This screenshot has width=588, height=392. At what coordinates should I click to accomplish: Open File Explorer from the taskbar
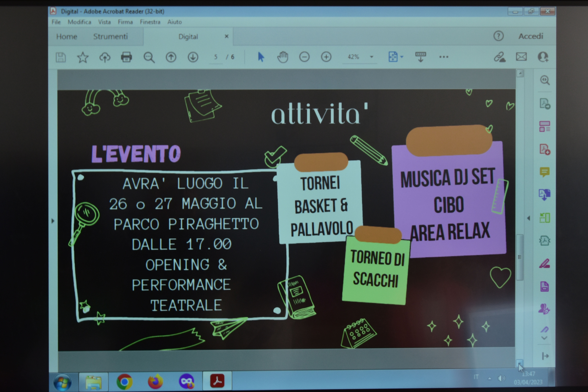(93, 382)
